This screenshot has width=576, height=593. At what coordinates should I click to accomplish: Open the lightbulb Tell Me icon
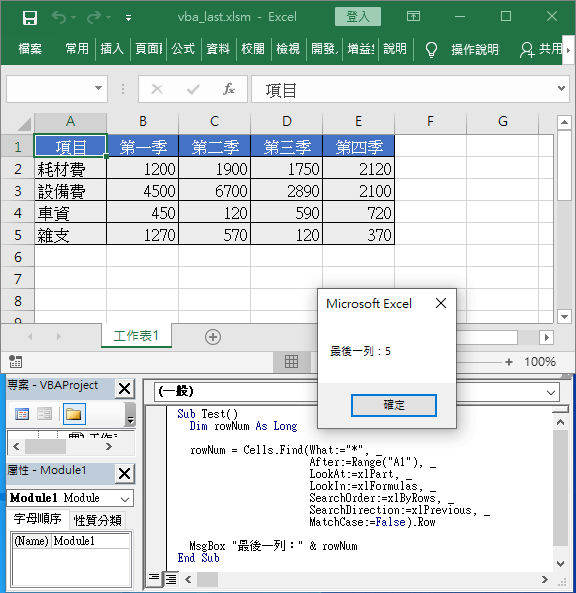coord(431,49)
